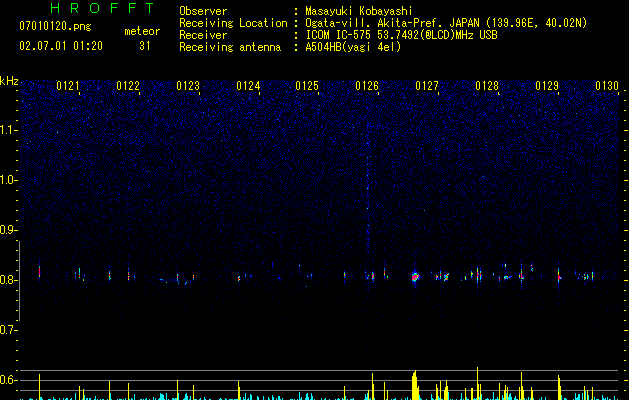Click the ICOM IC-575 receiver text

click(x=401, y=35)
